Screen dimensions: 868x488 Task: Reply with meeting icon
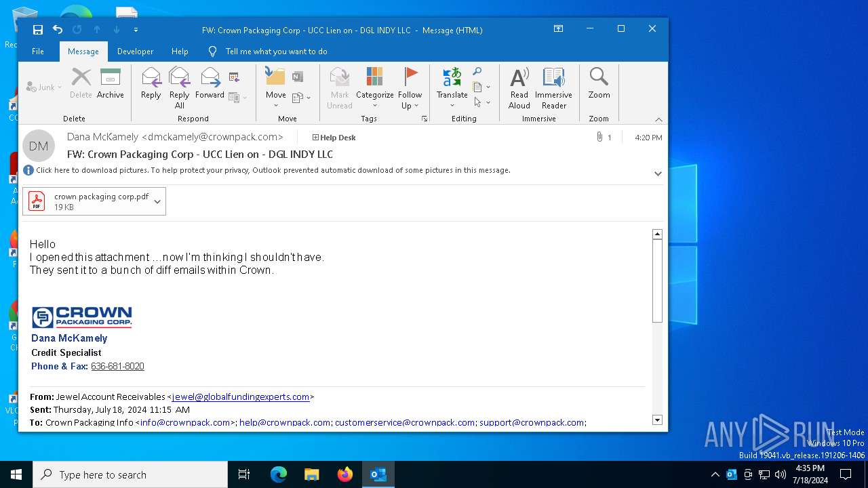tap(234, 77)
